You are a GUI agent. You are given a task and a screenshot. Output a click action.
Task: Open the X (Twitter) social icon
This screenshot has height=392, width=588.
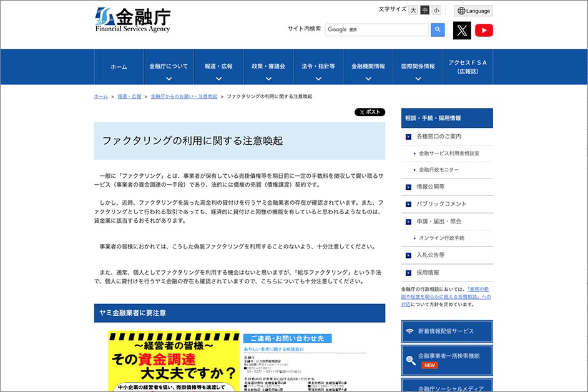(x=462, y=30)
